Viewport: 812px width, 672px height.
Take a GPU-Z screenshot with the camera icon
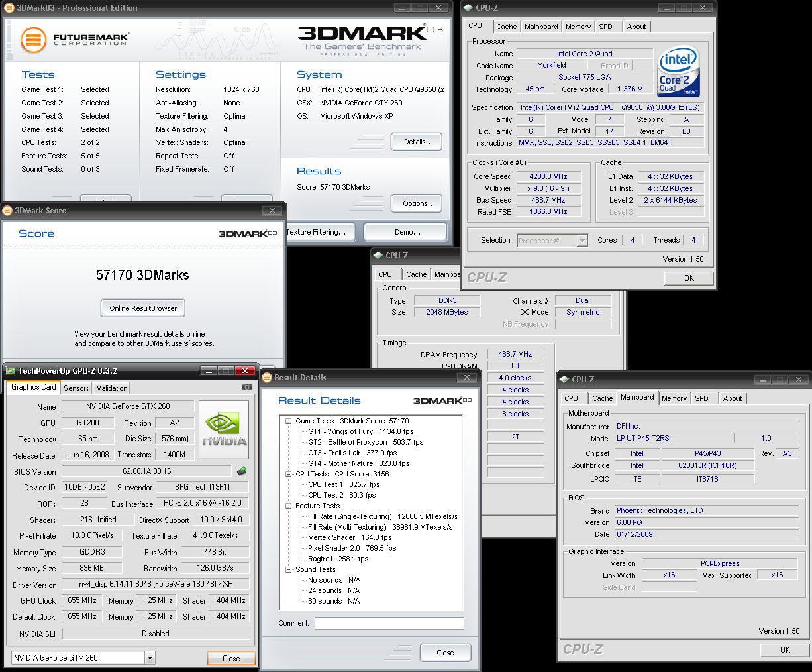click(246, 387)
